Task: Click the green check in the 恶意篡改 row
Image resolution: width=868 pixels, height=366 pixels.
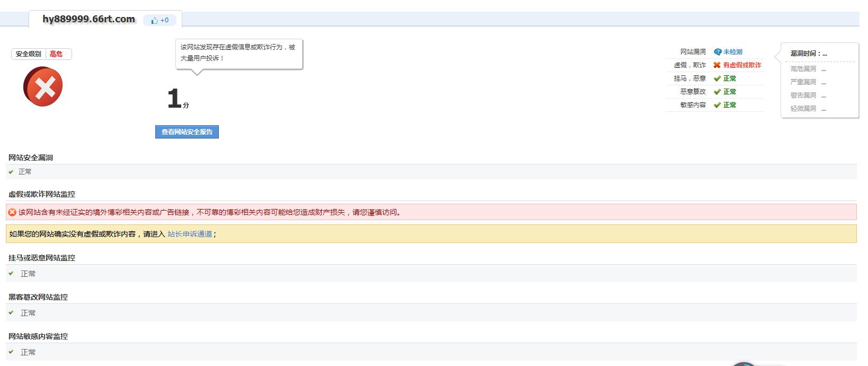Action: coord(717,92)
